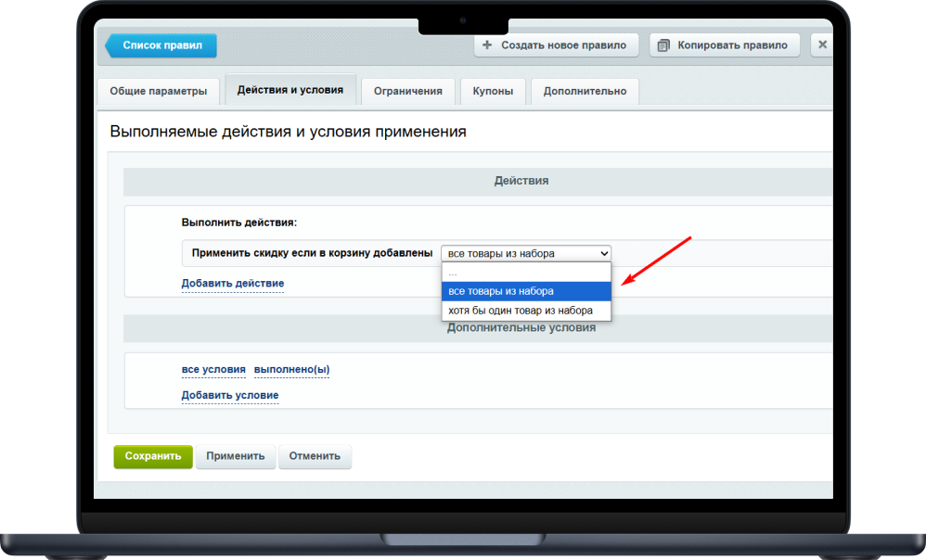Click heading Выполняемые действия и условия применения
Image resolution: width=926 pixels, height=560 pixels.
(x=289, y=132)
